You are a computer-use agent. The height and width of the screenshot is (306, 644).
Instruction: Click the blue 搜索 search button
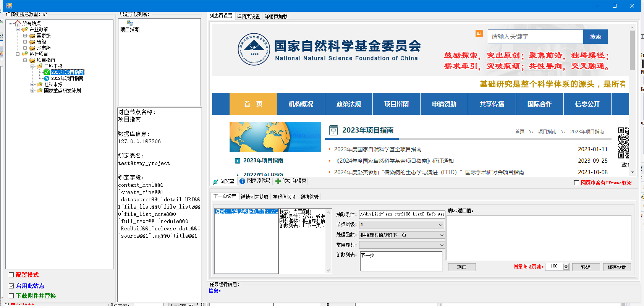pos(595,37)
